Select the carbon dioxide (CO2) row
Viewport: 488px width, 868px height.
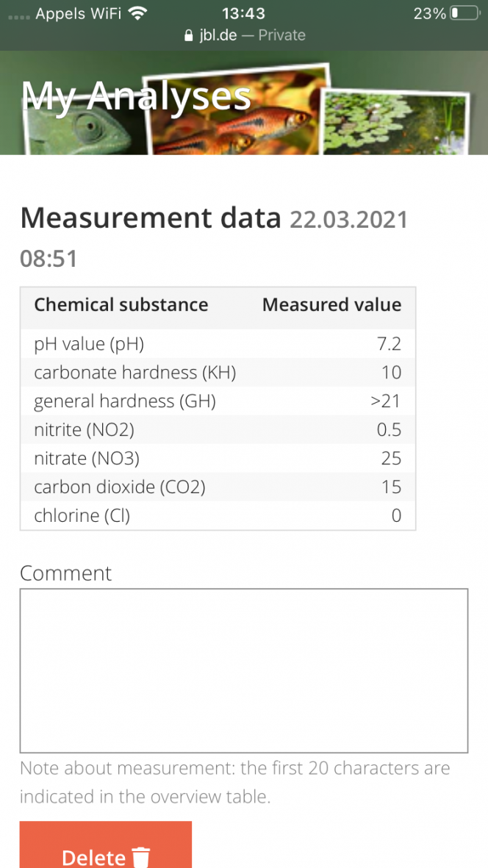coord(218,487)
